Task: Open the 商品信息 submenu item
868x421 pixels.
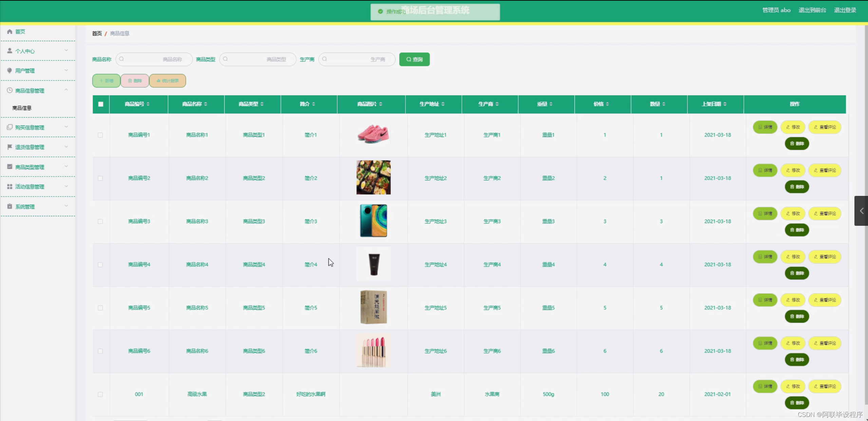Action: (x=22, y=108)
